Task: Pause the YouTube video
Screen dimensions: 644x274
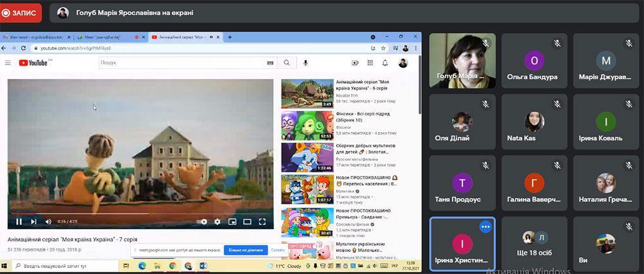Action: [19, 222]
